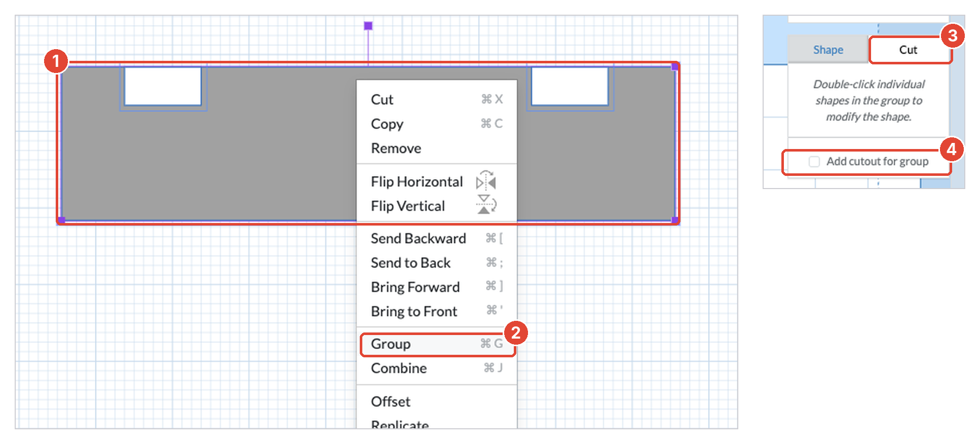Choose Send to Back
Viewport: 980px width, 444px height.
pyautogui.click(x=436, y=263)
